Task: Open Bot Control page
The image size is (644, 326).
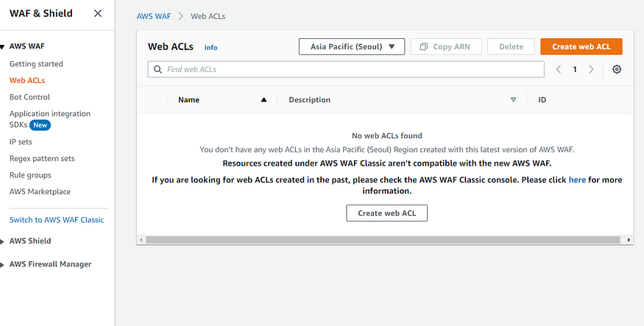Action: 29,97
